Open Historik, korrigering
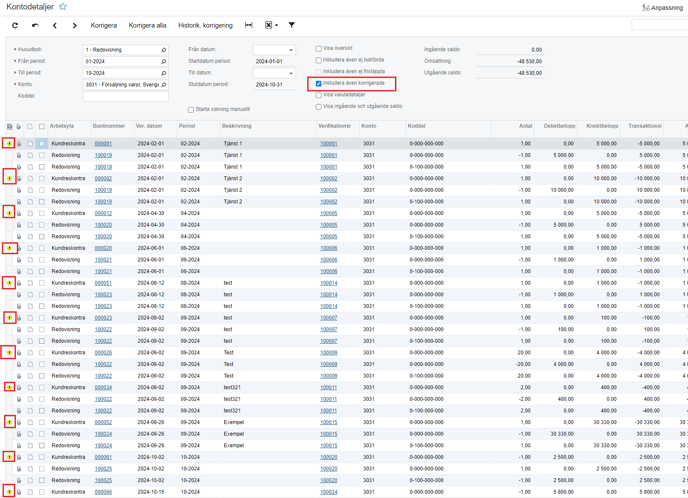Viewport: 688px width, 498px height. click(205, 25)
